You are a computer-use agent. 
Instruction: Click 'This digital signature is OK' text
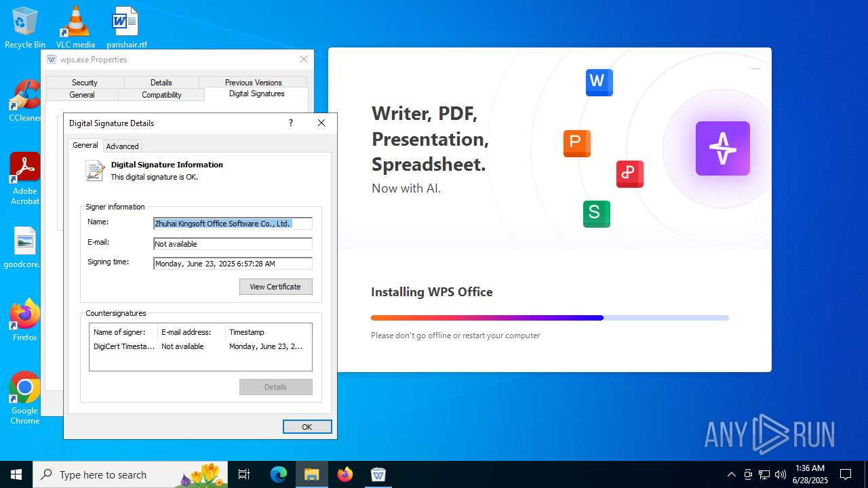[155, 177]
